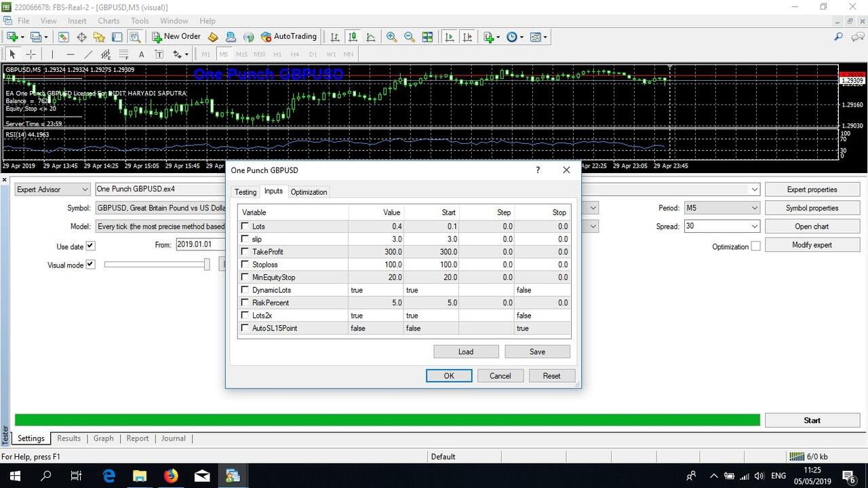Enable the slip variable checkbox
The width and height of the screenshot is (868, 488).
(245, 239)
